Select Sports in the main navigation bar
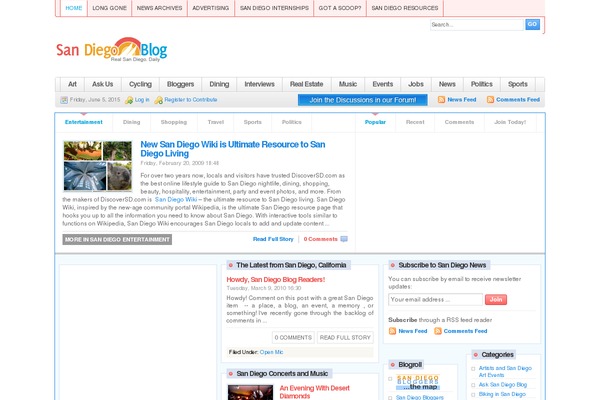This screenshot has width=600, height=400. click(x=518, y=84)
